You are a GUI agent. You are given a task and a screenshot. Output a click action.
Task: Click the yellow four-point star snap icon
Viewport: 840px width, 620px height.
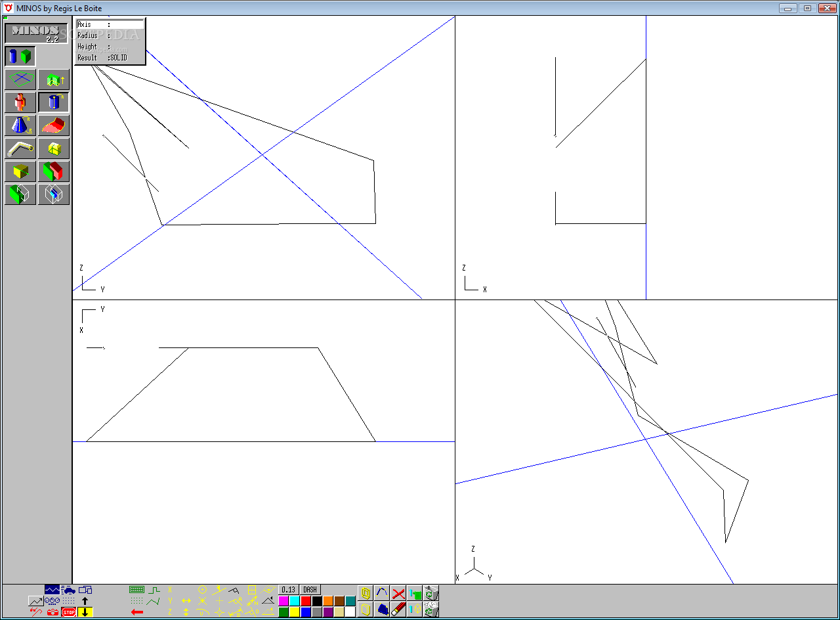coord(219,612)
